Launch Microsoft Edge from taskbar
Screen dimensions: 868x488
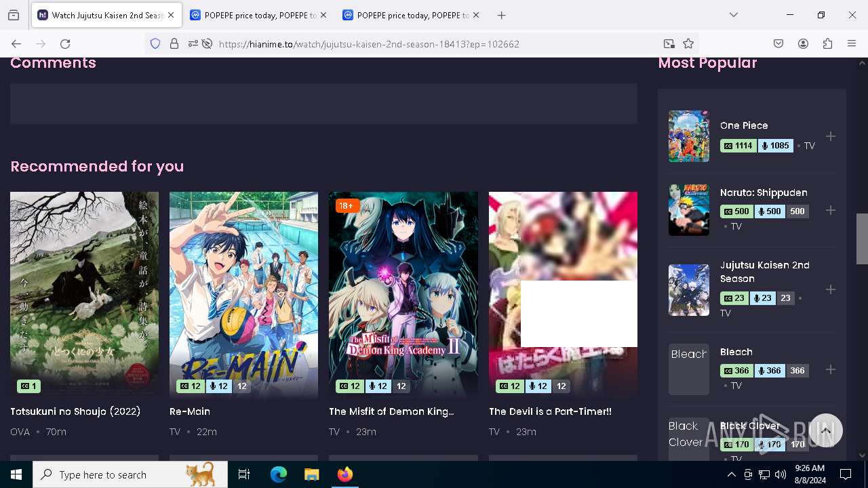(x=279, y=474)
